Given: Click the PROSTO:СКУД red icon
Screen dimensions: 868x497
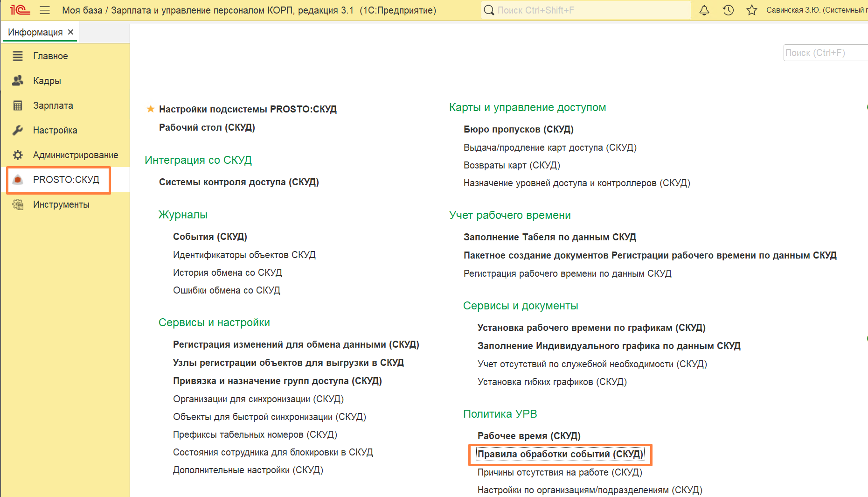Looking at the screenshot, I should click(x=18, y=180).
